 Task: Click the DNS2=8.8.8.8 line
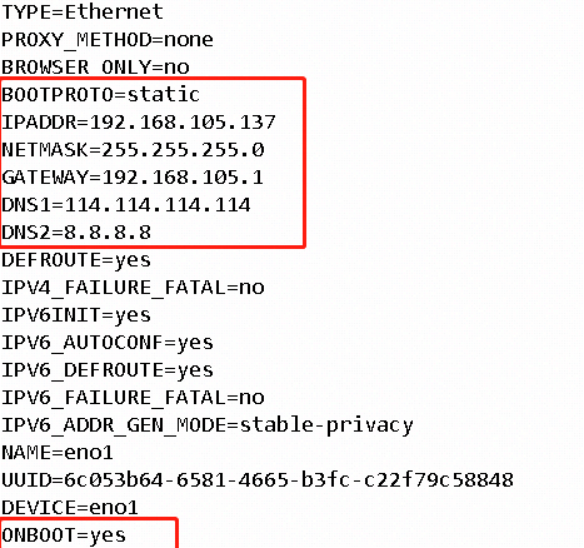tap(76, 232)
